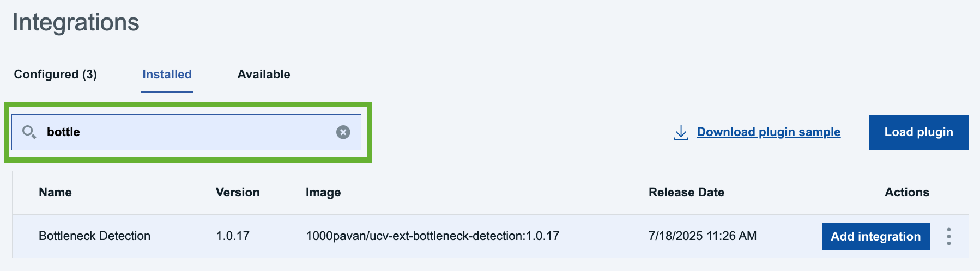Click the Actions column header
This screenshot has width=980, height=271.
tap(907, 193)
